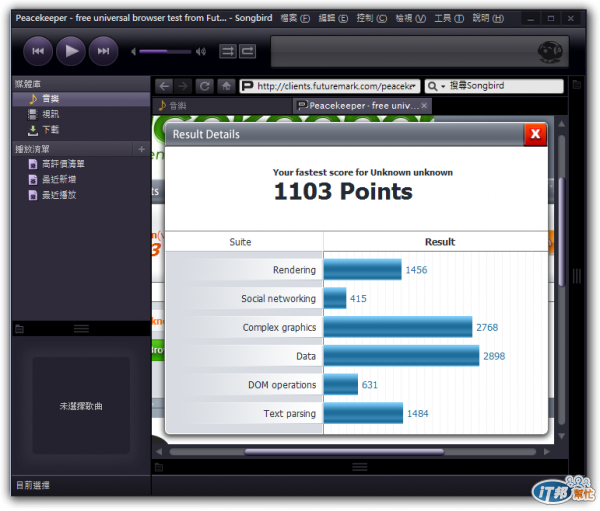Open the 說明 (H) menu
600x511 pixels.
coord(488,18)
